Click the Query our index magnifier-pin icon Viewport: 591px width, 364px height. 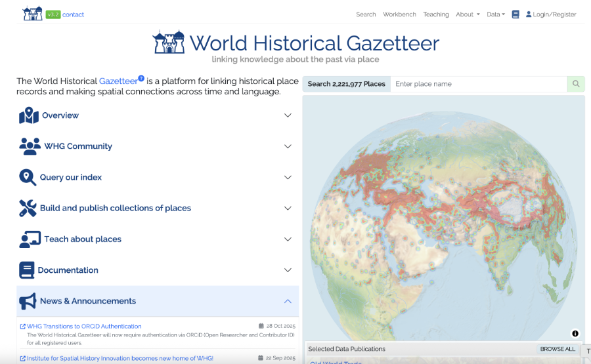click(28, 177)
